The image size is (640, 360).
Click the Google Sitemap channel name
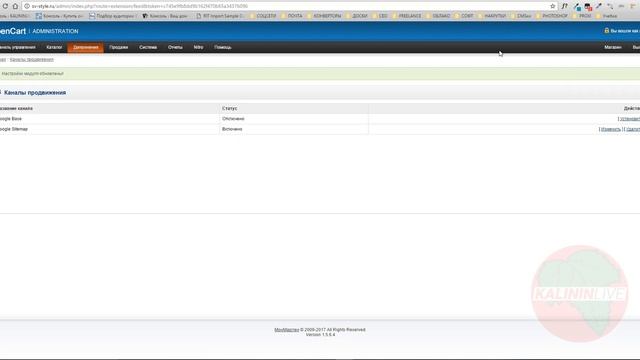[14, 129]
